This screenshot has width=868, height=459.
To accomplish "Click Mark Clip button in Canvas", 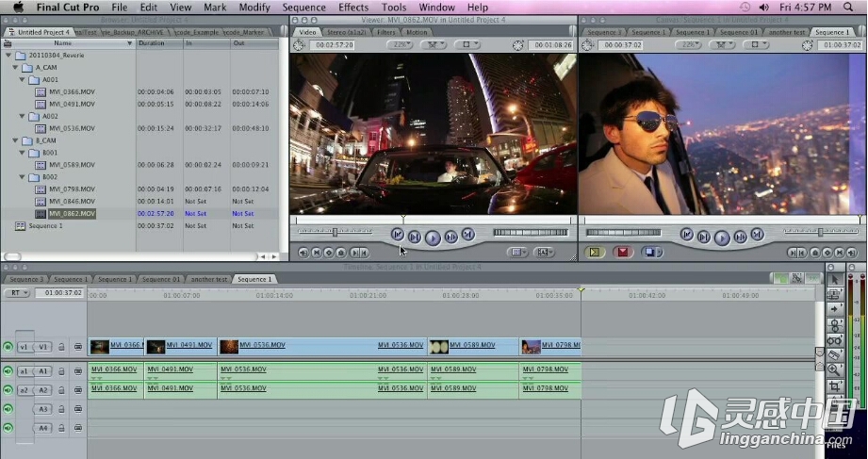I will 840,253.
